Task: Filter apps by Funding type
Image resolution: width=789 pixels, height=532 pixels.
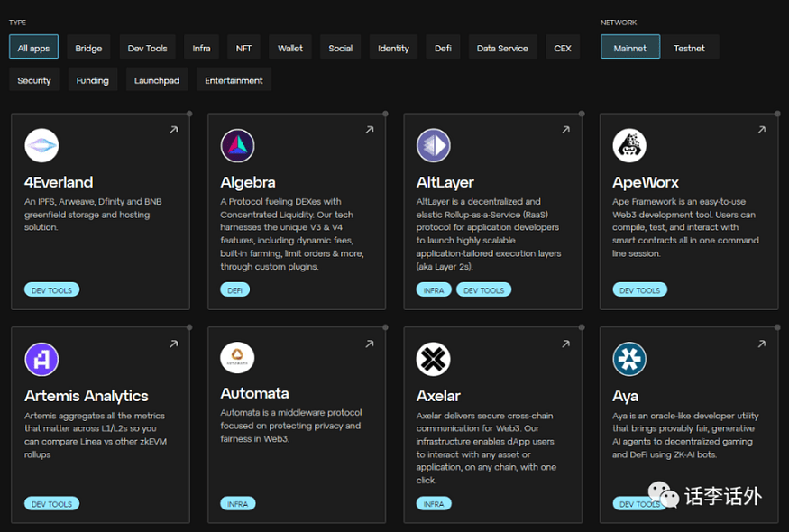Action: point(93,79)
